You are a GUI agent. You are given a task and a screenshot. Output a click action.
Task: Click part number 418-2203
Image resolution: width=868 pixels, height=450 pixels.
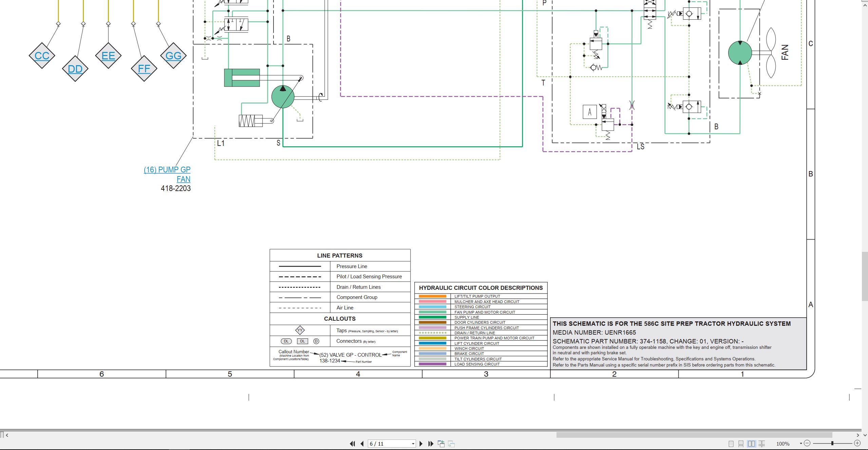pyautogui.click(x=175, y=188)
